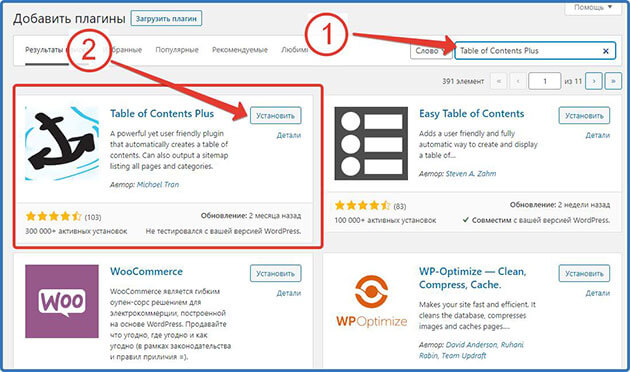Viewport: 630px width, 372px height.
Task: Open the Рекомендуемые tab
Action: pyautogui.click(x=240, y=50)
